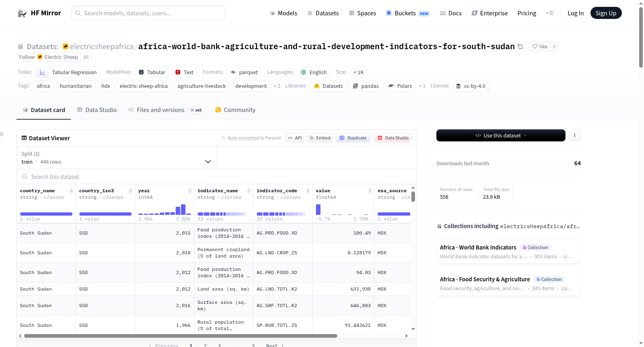
Task: Sort by country_name column arrows
Action: [71, 191]
